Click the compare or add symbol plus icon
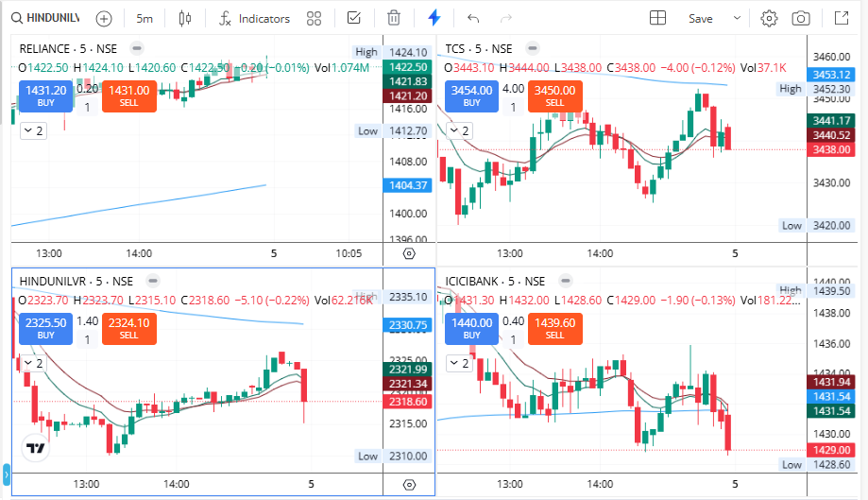The image size is (868, 500). [x=104, y=18]
